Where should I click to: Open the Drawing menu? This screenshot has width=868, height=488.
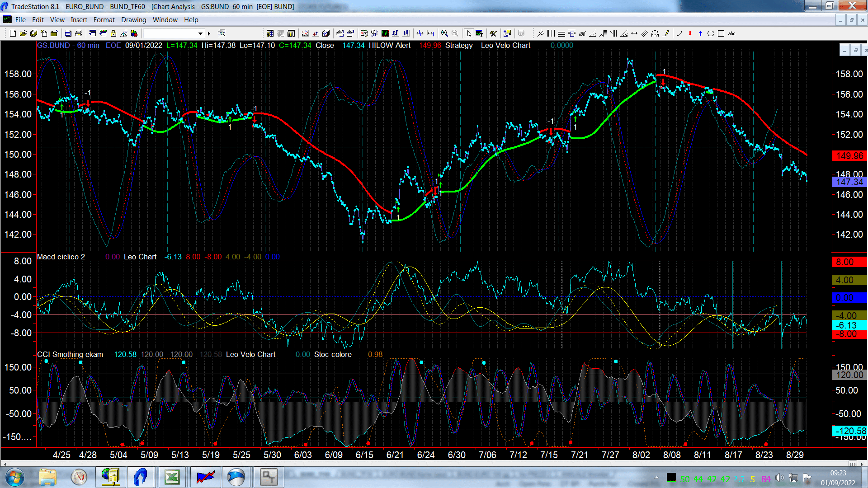click(x=133, y=20)
